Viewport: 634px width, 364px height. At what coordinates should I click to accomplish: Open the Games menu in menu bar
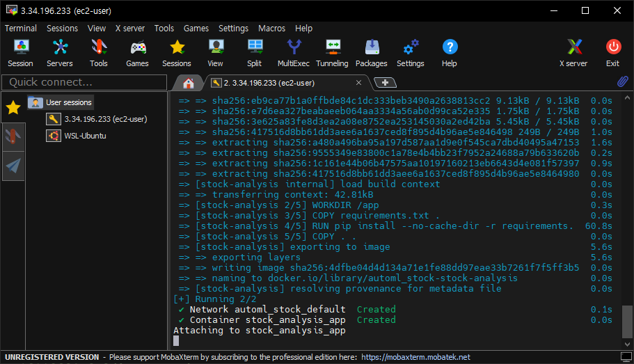tap(196, 29)
